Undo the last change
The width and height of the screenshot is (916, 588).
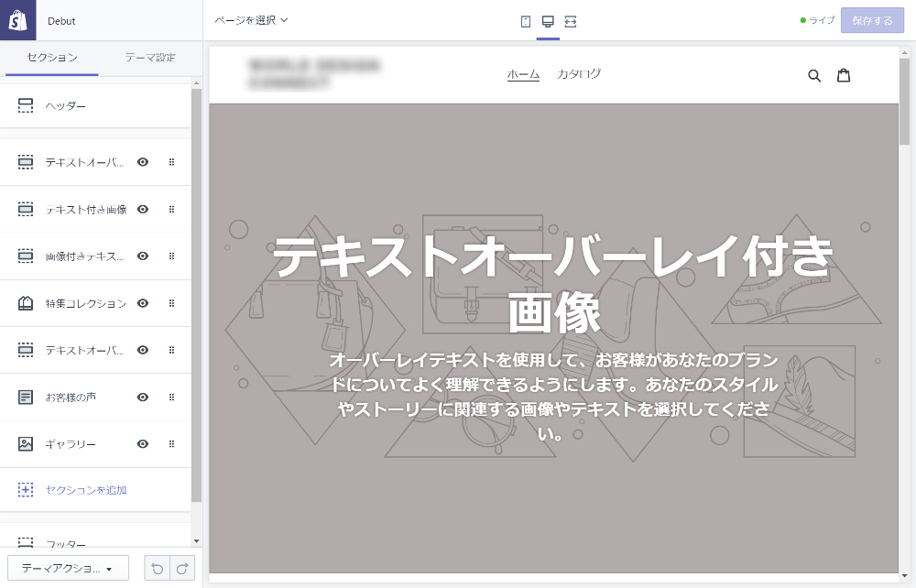(x=158, y=568)
